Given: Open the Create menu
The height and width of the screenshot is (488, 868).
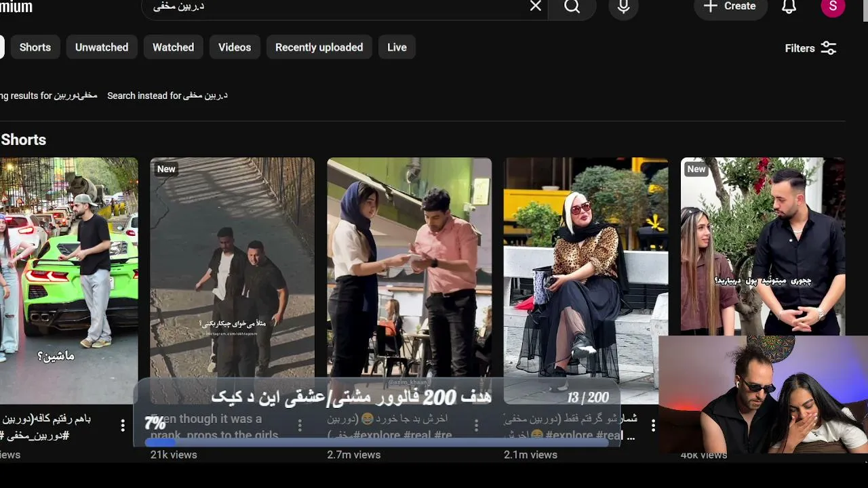Looking at the screenshot, I should 730,6.
